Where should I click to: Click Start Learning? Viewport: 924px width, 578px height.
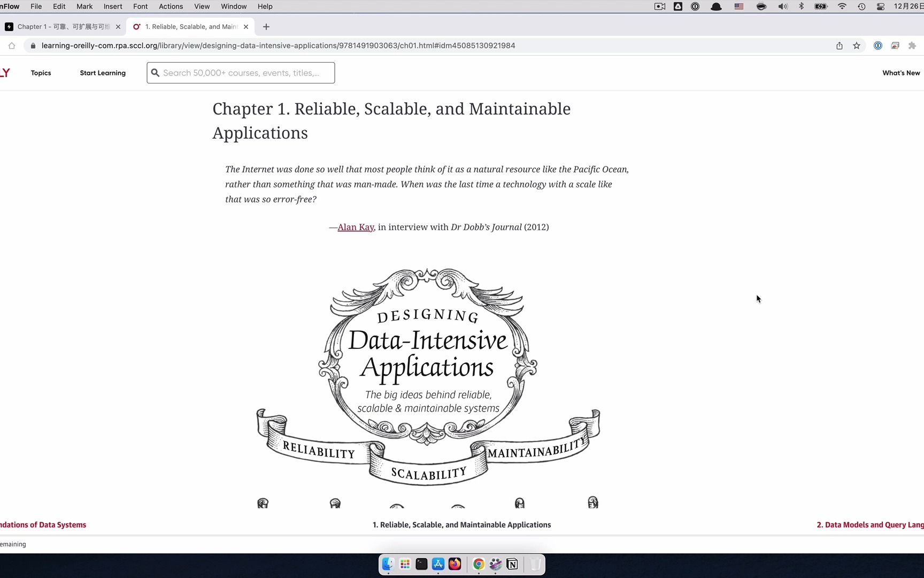(x=103, y=73)
